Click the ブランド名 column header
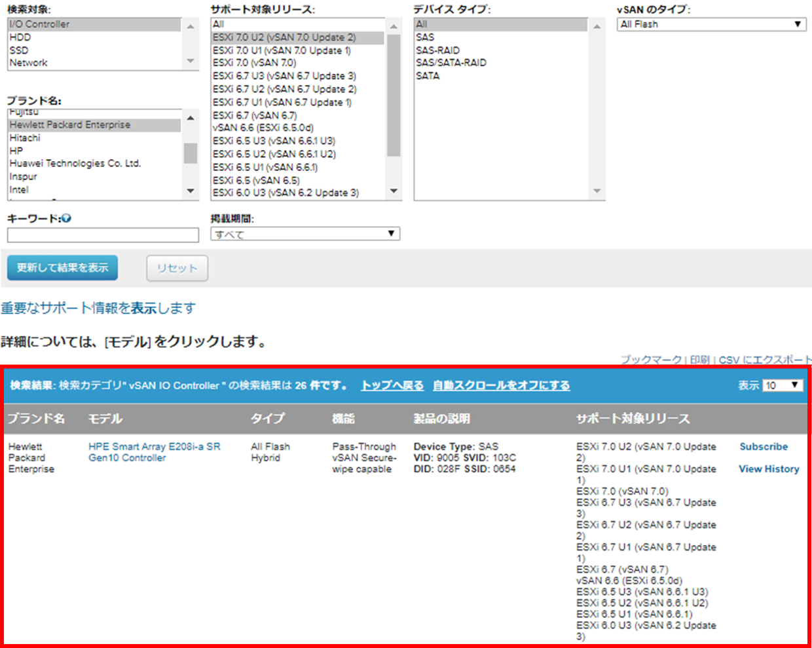 coord(36,419)
